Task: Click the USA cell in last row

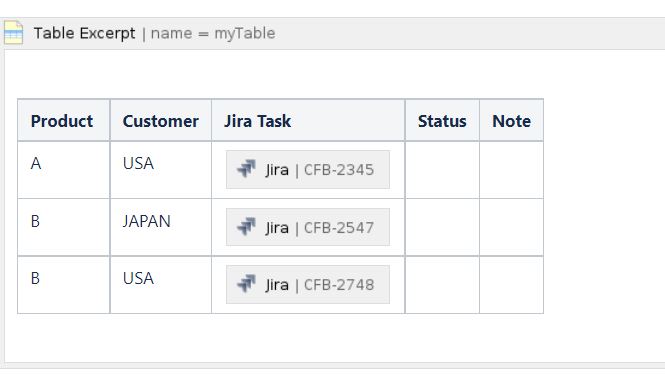Action: pyautogui.click(x=161, y=285)
